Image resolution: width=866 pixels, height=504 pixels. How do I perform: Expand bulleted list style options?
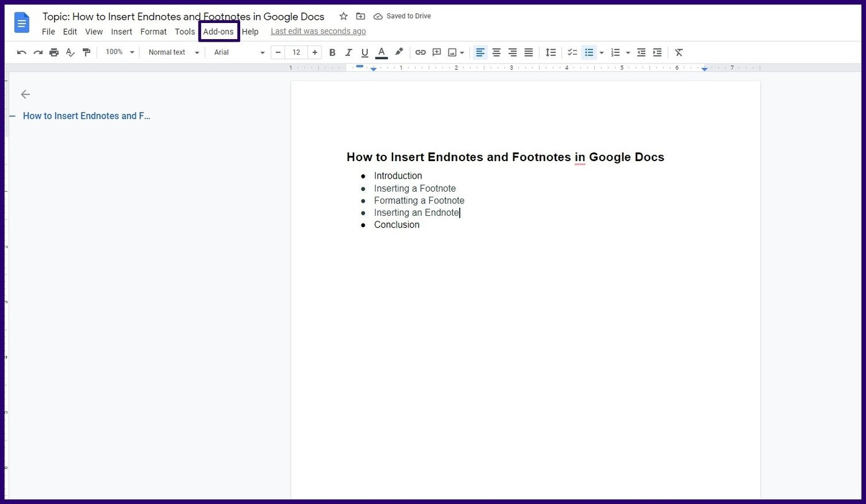point(602,53)
